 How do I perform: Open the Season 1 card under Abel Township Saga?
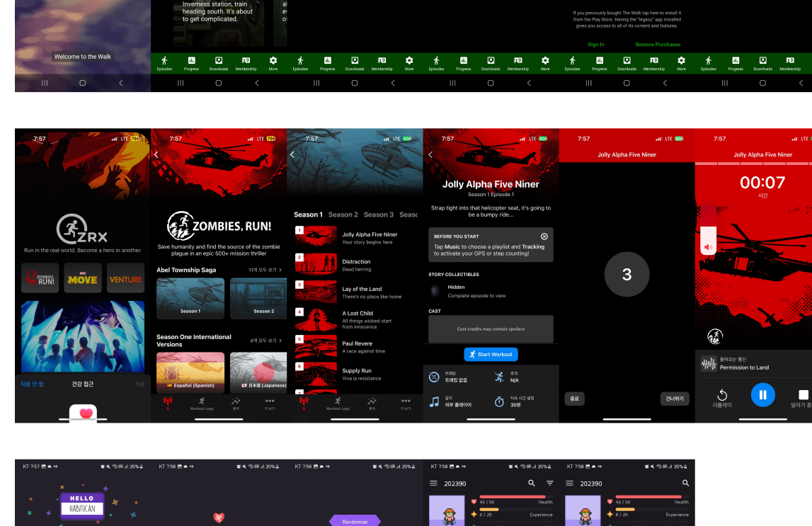[x=190, y=298]
